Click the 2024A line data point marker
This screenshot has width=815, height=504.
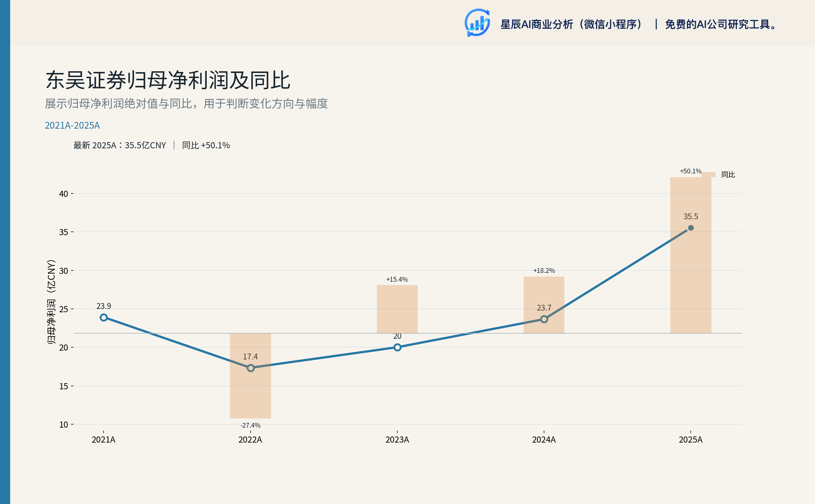[x=544, y=319]
